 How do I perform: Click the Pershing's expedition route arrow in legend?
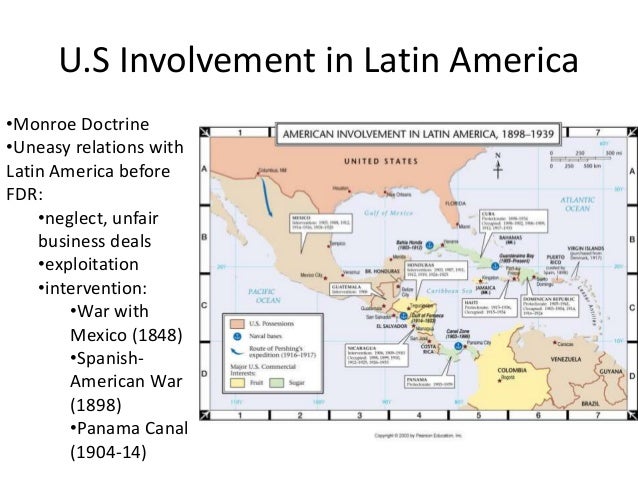[237, 352]
